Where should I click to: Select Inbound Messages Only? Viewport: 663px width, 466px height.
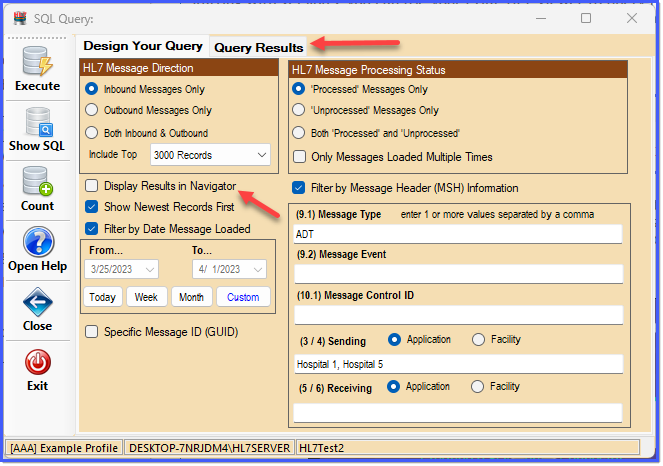click(92, 89)
